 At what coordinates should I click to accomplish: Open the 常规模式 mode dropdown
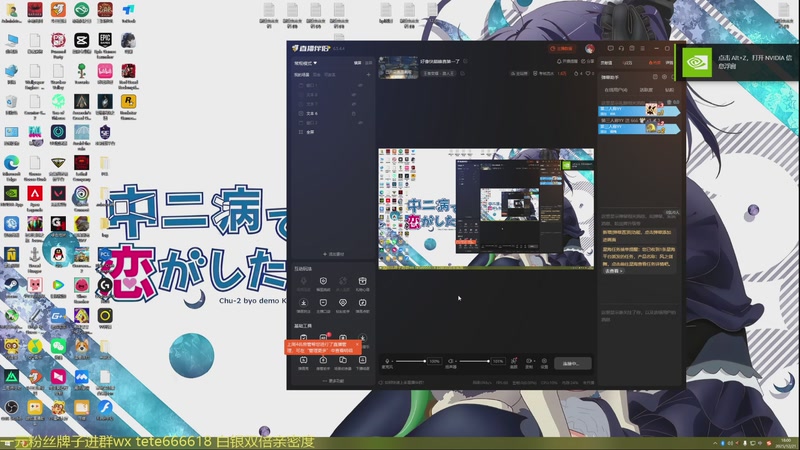point(305,63)
